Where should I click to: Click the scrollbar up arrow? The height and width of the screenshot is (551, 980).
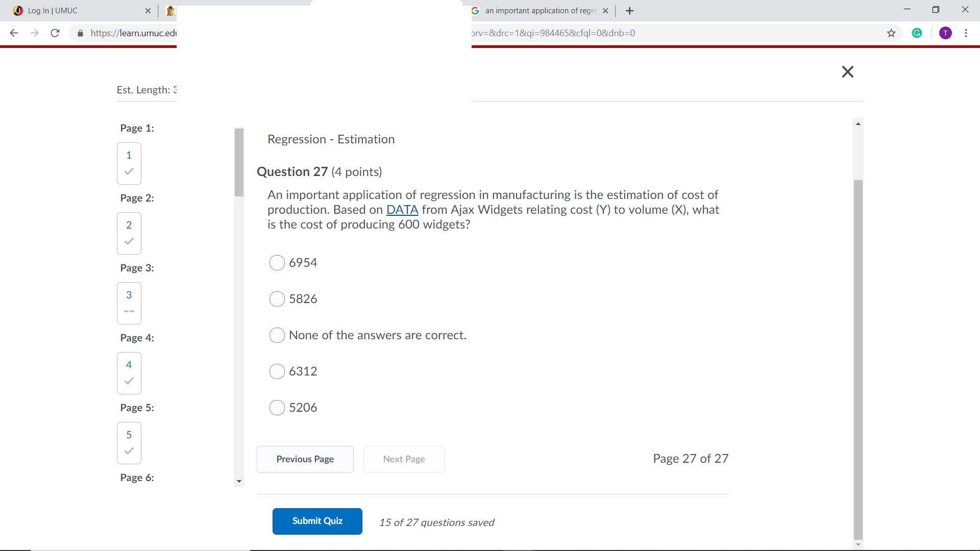pyautogui.click(x=858, y=123)
